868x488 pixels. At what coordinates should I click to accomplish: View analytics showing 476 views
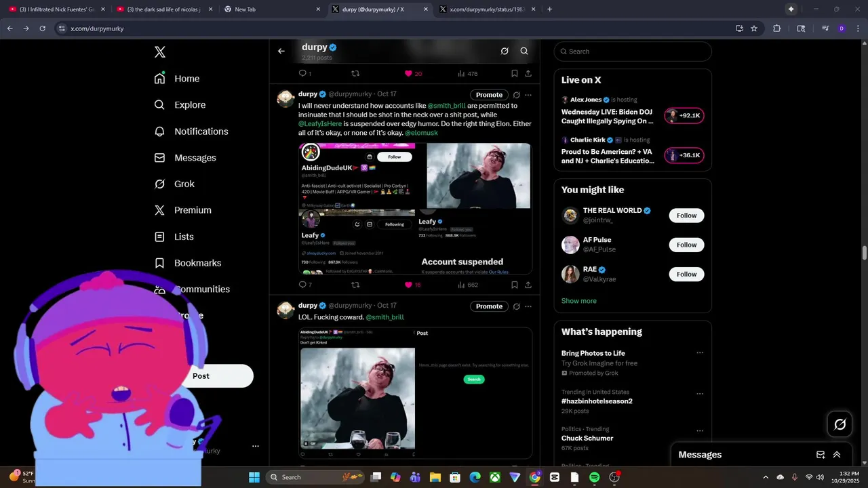(468, 73)
